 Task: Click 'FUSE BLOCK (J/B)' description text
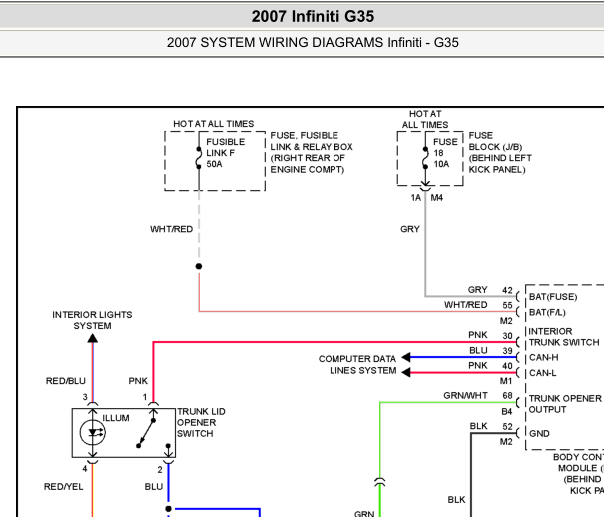point(500,153)
